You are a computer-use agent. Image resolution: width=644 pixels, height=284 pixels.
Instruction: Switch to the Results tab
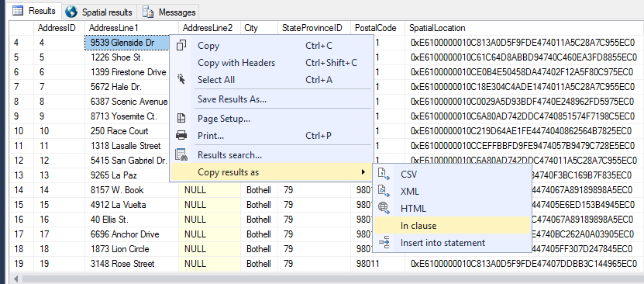click(x=34, y=11)
